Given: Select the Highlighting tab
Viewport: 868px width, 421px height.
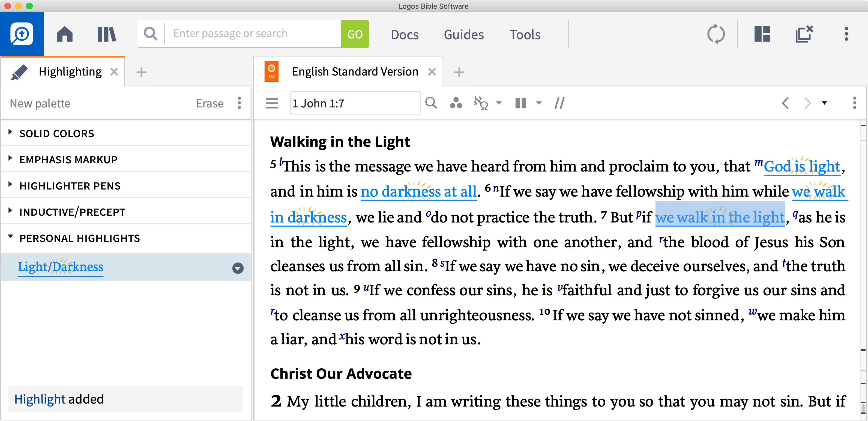Looking at the screenshot, I should (70, 72).
